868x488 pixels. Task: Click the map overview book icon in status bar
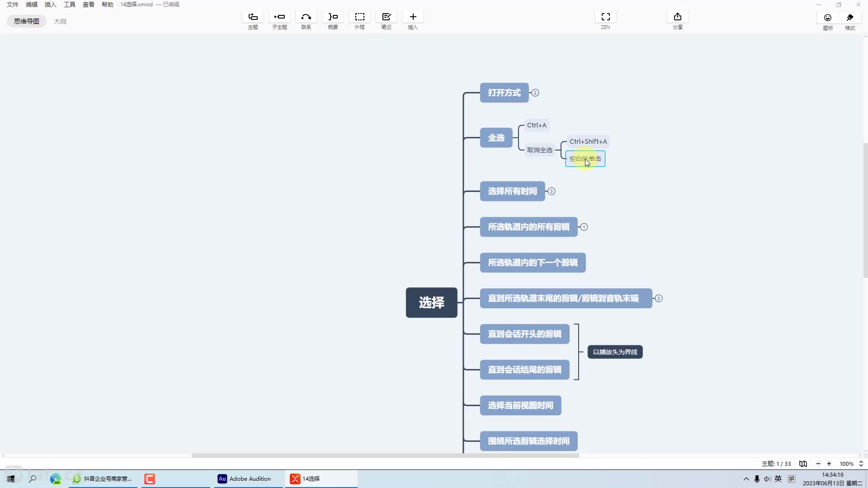pos(803,464)
